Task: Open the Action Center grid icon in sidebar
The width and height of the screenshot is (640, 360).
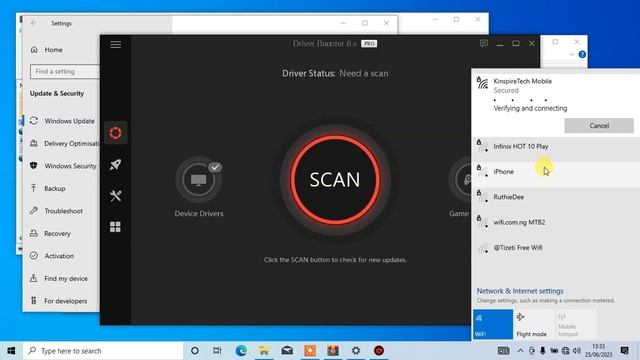Action: click(x=115, y=227)
